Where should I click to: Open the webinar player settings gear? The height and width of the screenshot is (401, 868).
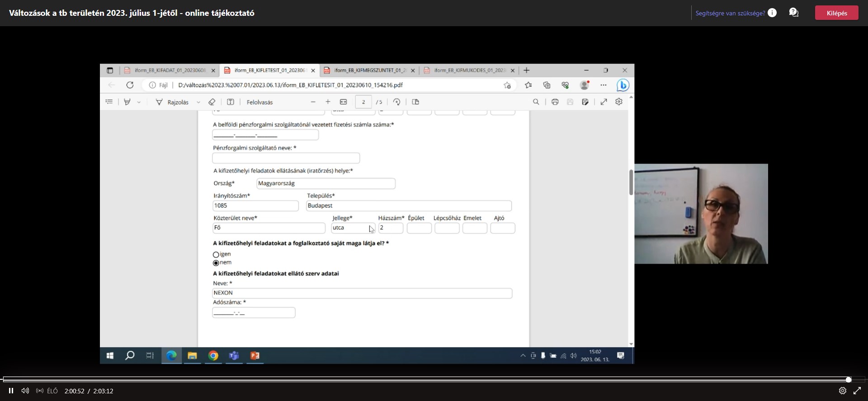click(x=843, y=391)
